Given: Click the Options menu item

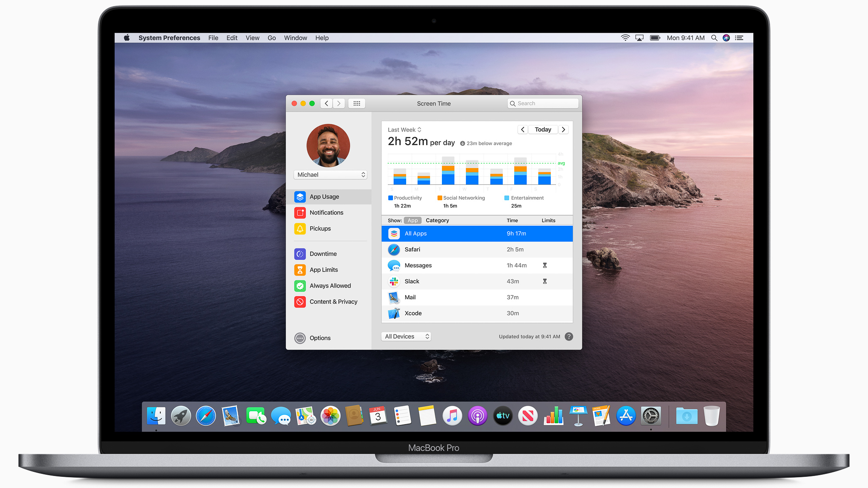Looking at the screenshot, I should [320, 338].
